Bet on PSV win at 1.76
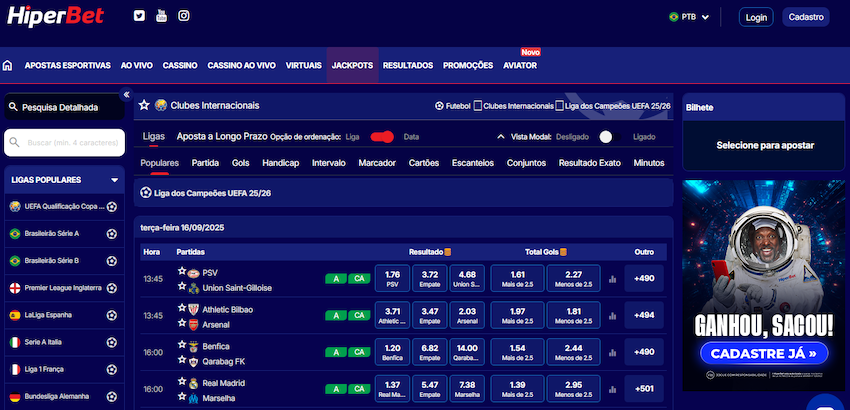The height and width of the screenshot is (410, 850). [392, 278]
